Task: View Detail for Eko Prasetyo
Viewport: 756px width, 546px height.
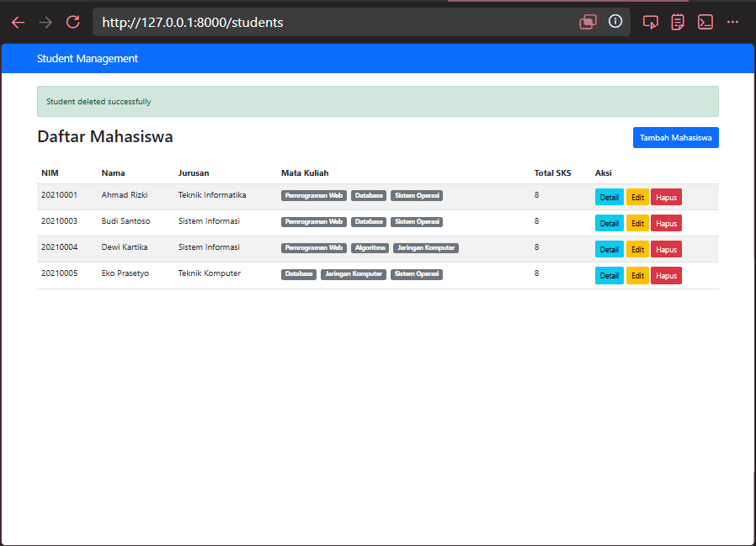Action: 609,275
